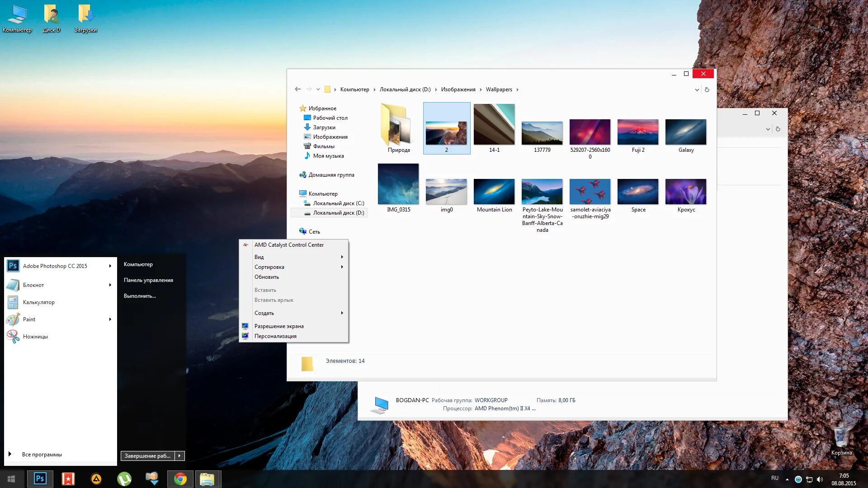Screen dimensions: 868x488
Task: Expand the Adobe Photoshop CC 2015 submenu arrow
Action: (x=110, y=266)
